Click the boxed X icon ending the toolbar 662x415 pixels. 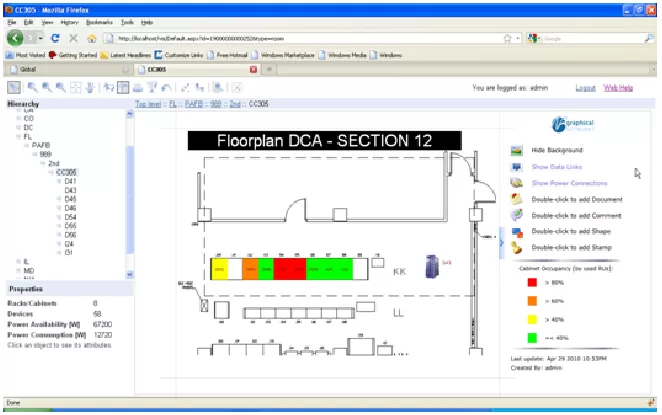point(237,88)
